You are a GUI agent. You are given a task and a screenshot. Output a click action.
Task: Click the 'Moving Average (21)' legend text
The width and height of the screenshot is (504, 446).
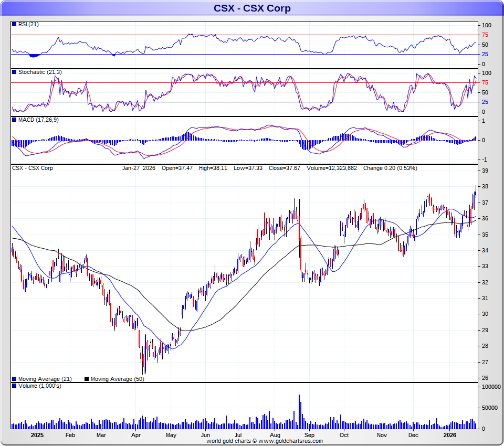click(x=45, y=379)
